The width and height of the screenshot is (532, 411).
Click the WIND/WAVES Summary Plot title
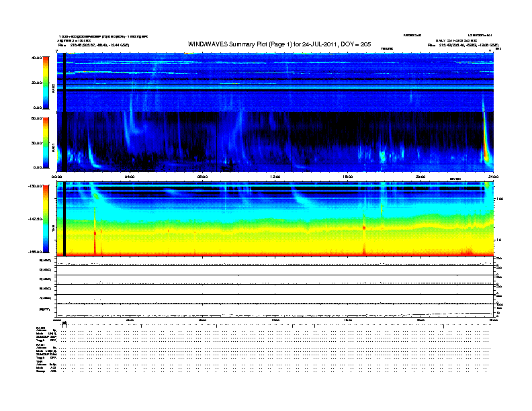[x=279, y=44]
